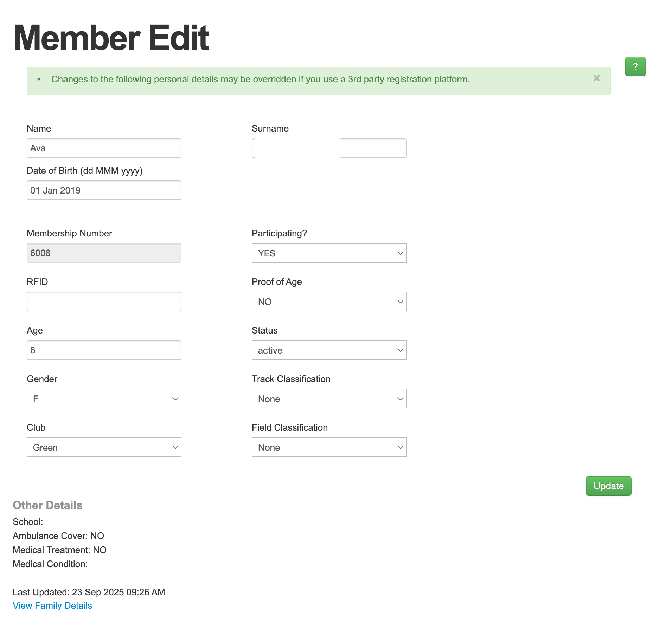Click the green Update button
672x627 pixels.
(608, 486)
